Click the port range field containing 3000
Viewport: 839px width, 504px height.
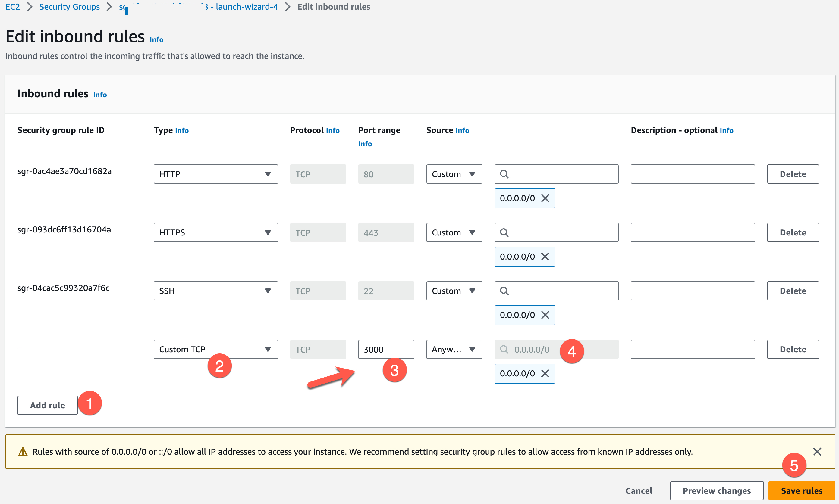pyautogui.click(x=386, y=350)
